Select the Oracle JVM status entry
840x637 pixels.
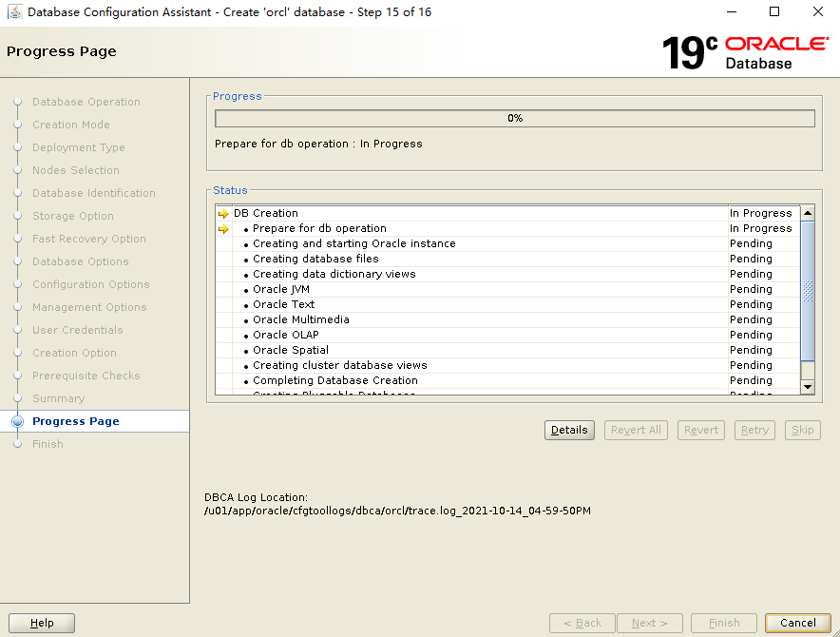[281, 289]
